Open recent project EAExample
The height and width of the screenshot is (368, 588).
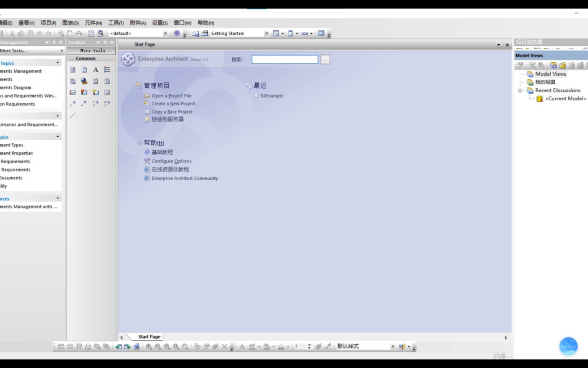pos(272,96)
